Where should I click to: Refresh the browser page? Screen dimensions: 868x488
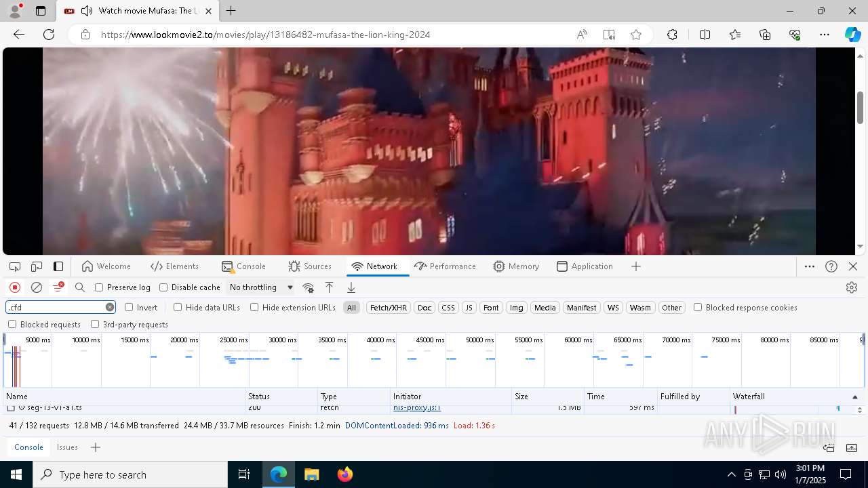49,35
